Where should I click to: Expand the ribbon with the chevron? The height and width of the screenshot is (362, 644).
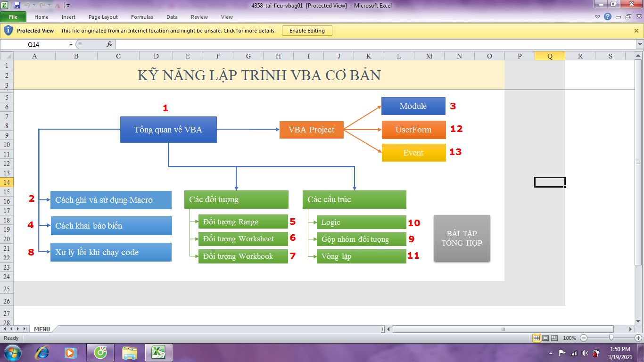(x=598, y=17)
